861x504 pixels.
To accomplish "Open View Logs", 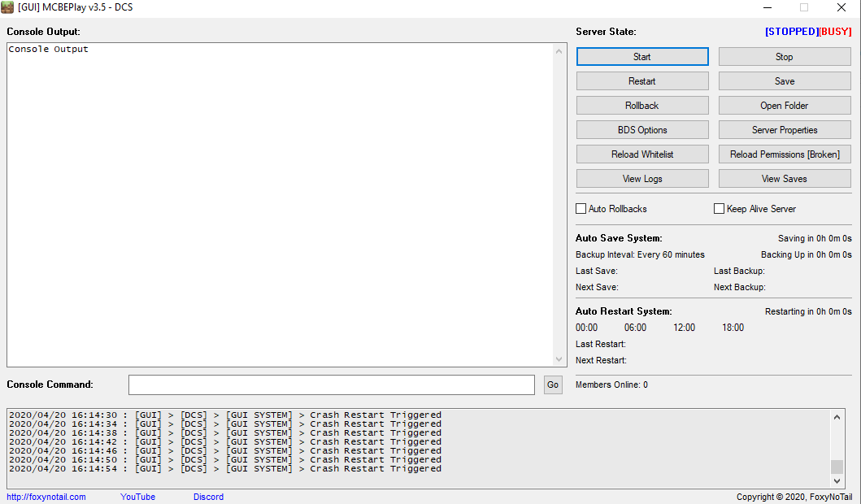I will [x=642, y=179].
